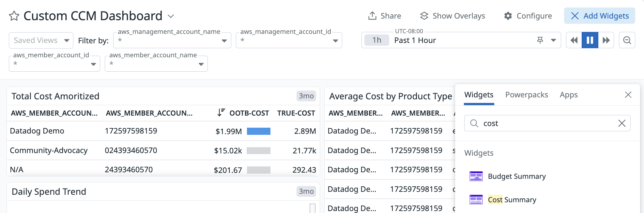Close the Add Widgets panel button
This screenshot has height=213, width=644.
599,16
